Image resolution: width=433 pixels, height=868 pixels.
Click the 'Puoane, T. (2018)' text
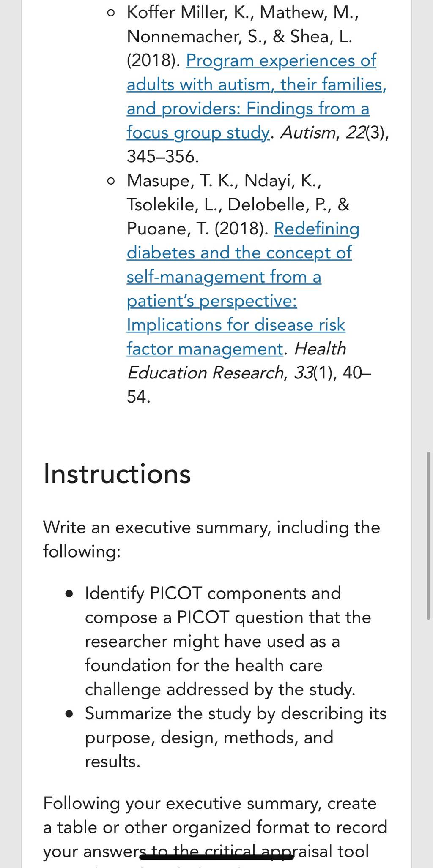[197, 229]
